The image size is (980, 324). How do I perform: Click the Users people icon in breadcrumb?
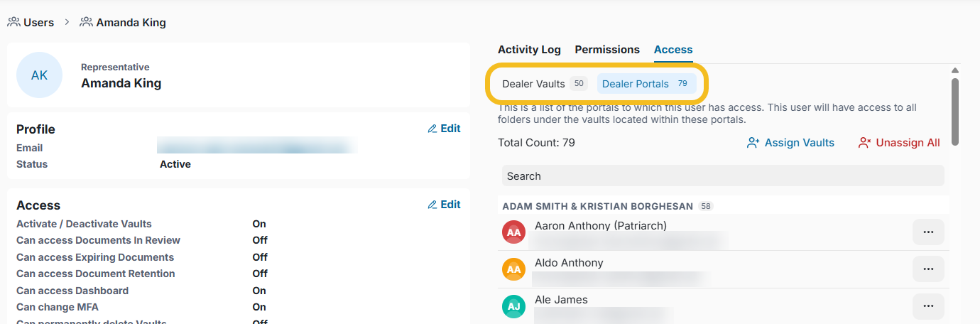pos(13,22)
